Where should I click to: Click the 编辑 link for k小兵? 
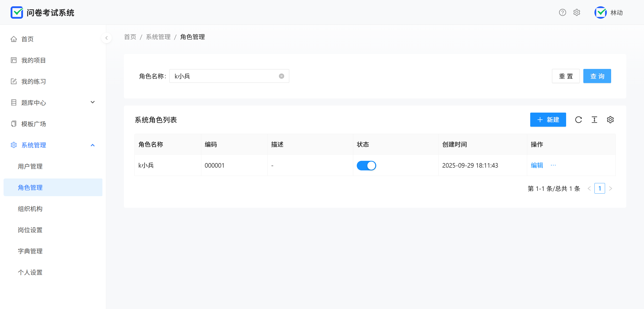(537, 165)
